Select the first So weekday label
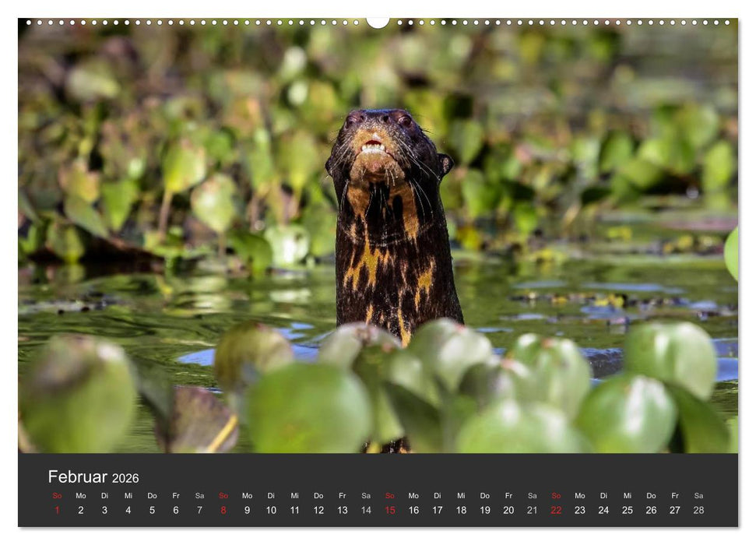The height and width of the screenshot is (545, 756). 56,495
